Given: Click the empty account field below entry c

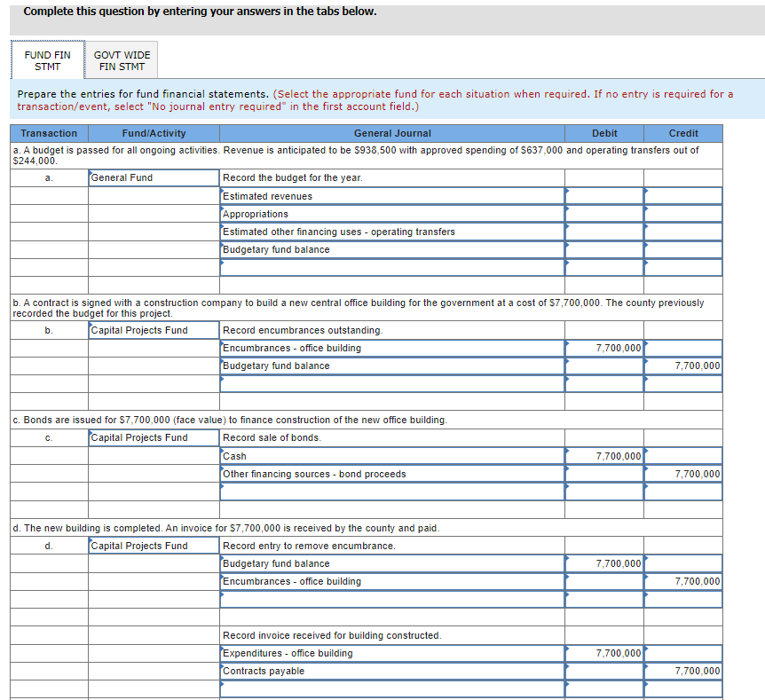Looking at the screenshot, I should point(392,492).
